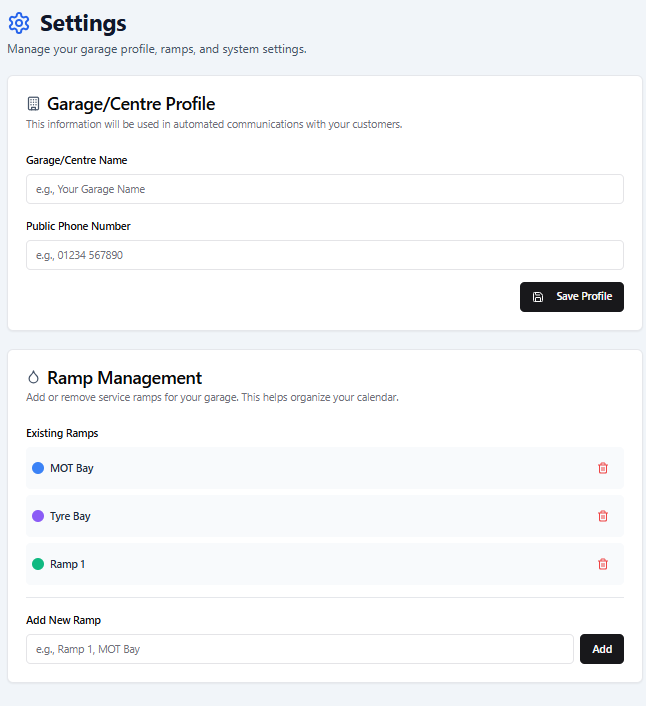Click the blue color dot for MOT Bay

click(38, 468)
